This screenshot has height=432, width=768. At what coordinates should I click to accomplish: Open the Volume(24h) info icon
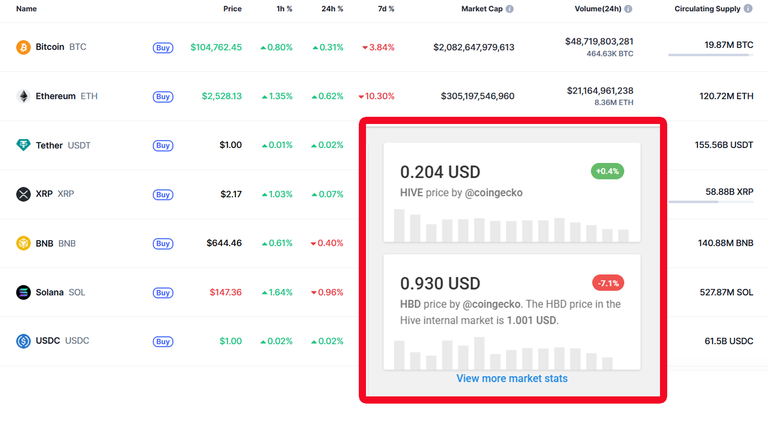[x=628, y=9]
